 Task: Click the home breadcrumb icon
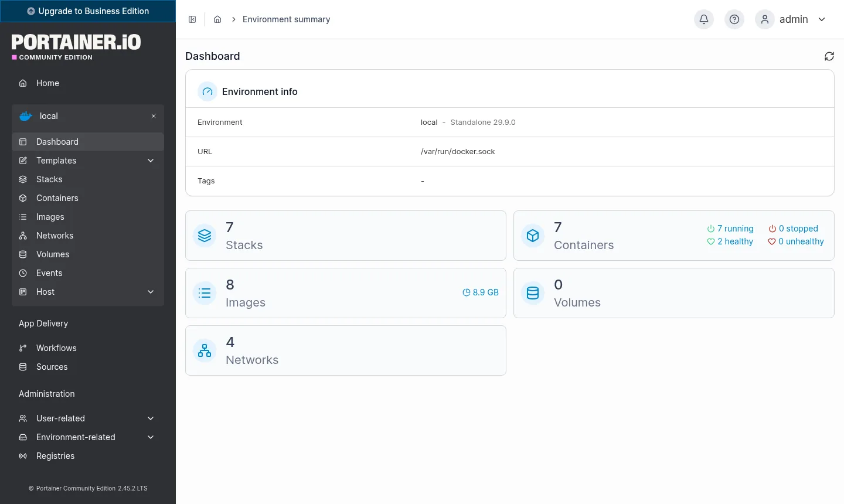coord(217,19)
